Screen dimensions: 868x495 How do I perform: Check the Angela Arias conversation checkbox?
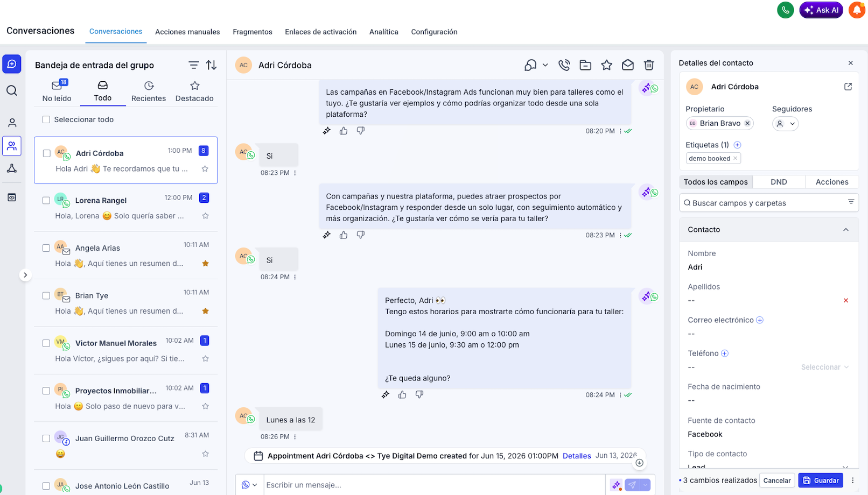tap(46, 248)
